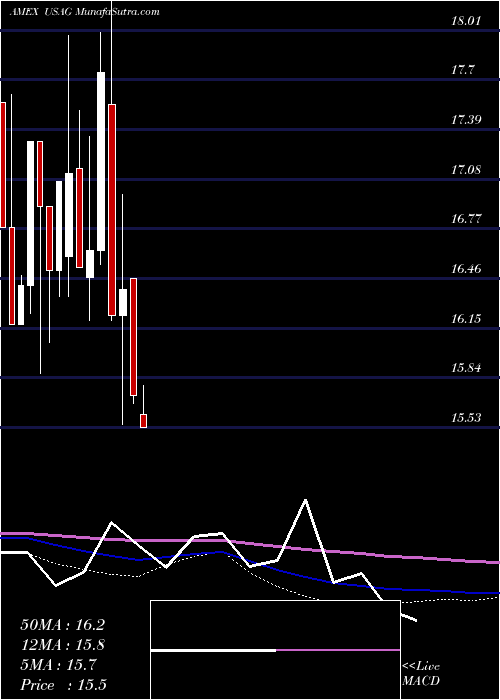Click the Price : 15.5 readout
500x700 pixels.
click(63, 685)
